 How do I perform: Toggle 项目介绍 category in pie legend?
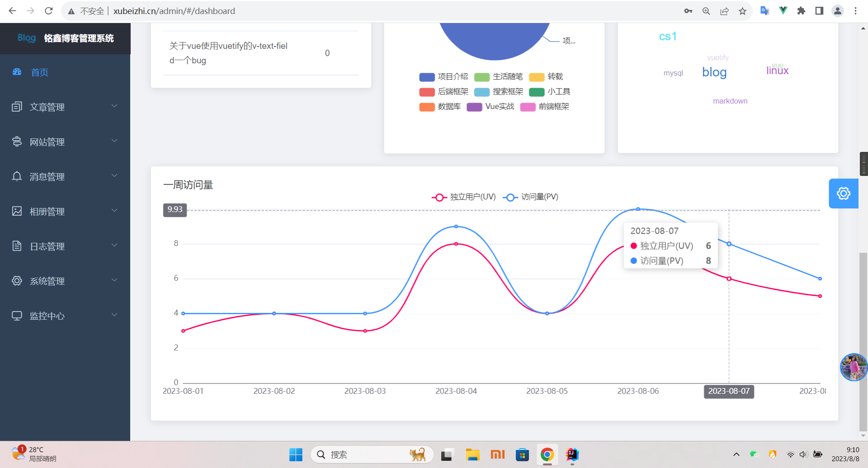[x=443, y=77]
